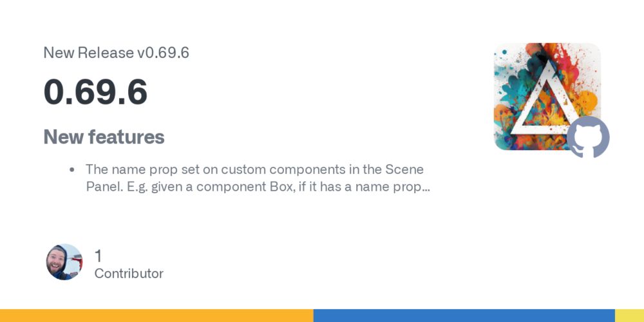Screen dimensions: 644x322
Task: Click the large 0.69.6 release title
Action: 95,91
